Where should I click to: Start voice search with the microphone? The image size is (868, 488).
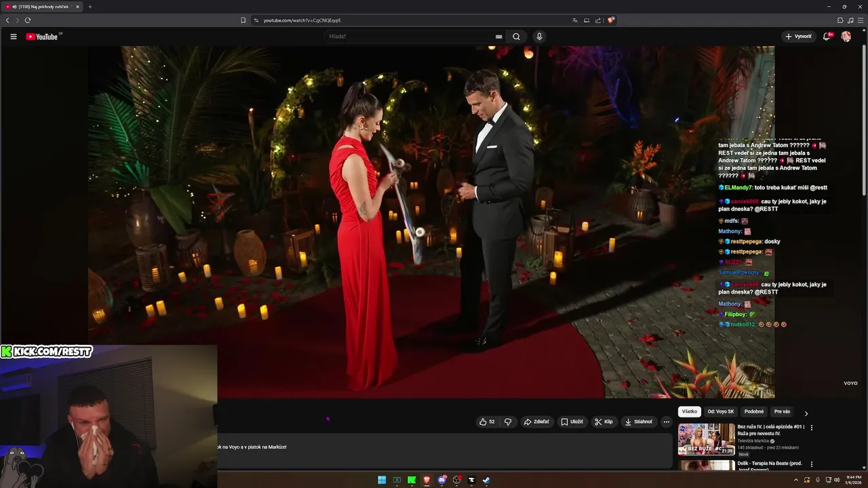539,37
